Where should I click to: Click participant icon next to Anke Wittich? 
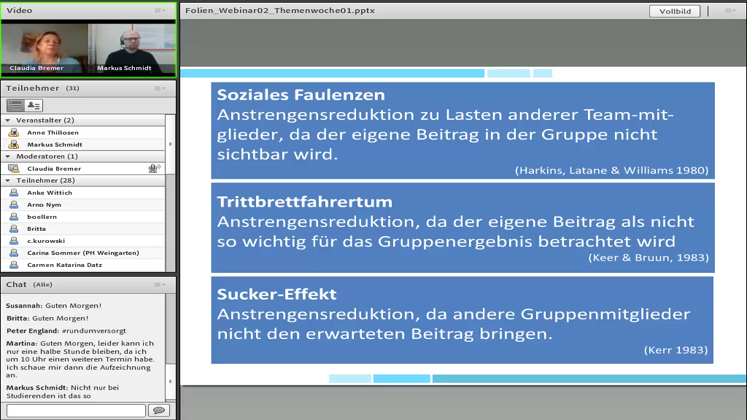(x=13, y=192)
